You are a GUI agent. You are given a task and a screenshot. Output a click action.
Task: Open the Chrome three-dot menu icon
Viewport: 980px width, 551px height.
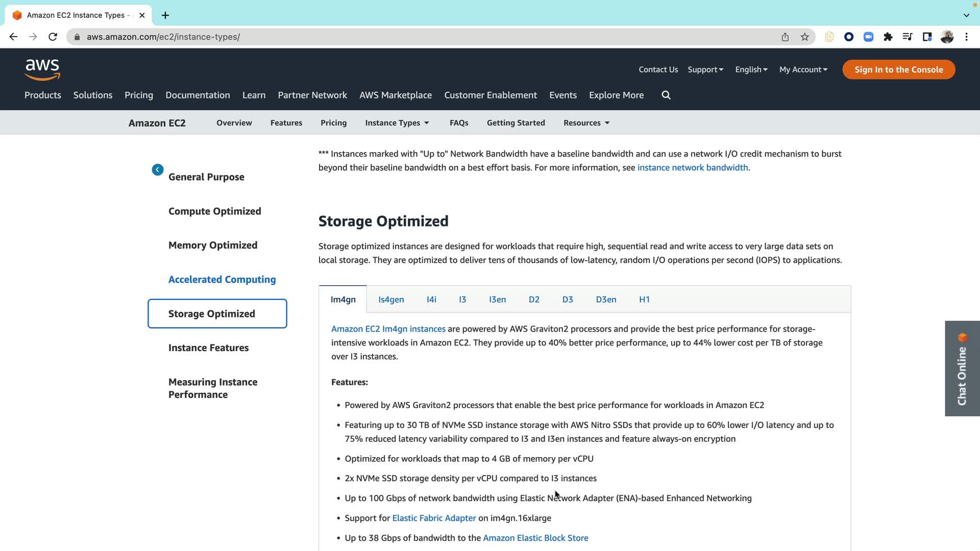pyautogui.click(x=966, y=37)
